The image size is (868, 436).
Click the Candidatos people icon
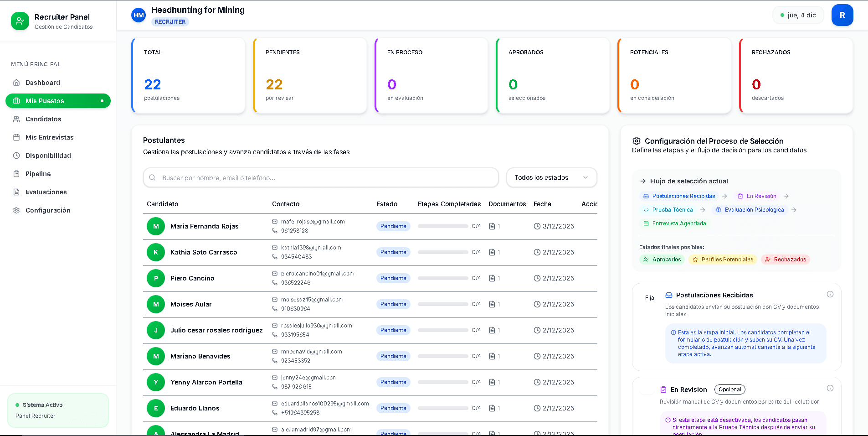16,119
